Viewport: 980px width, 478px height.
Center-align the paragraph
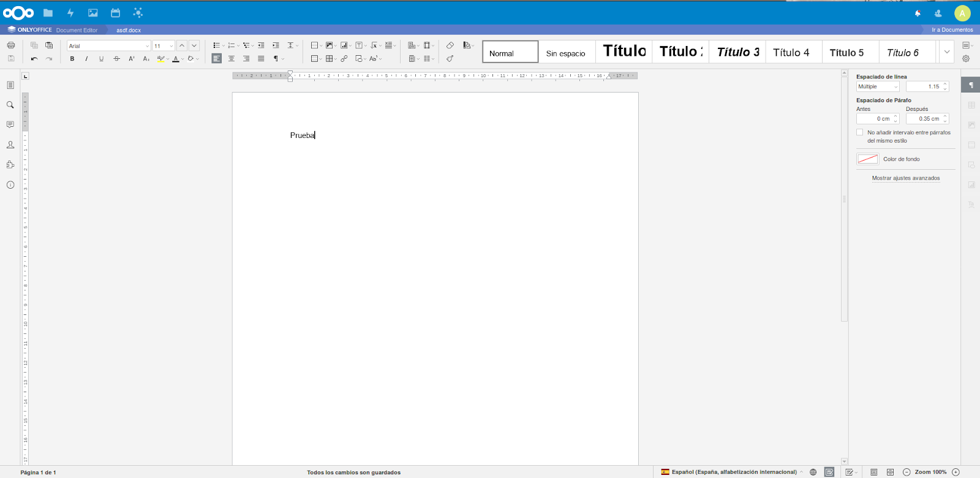coord(232,59)
